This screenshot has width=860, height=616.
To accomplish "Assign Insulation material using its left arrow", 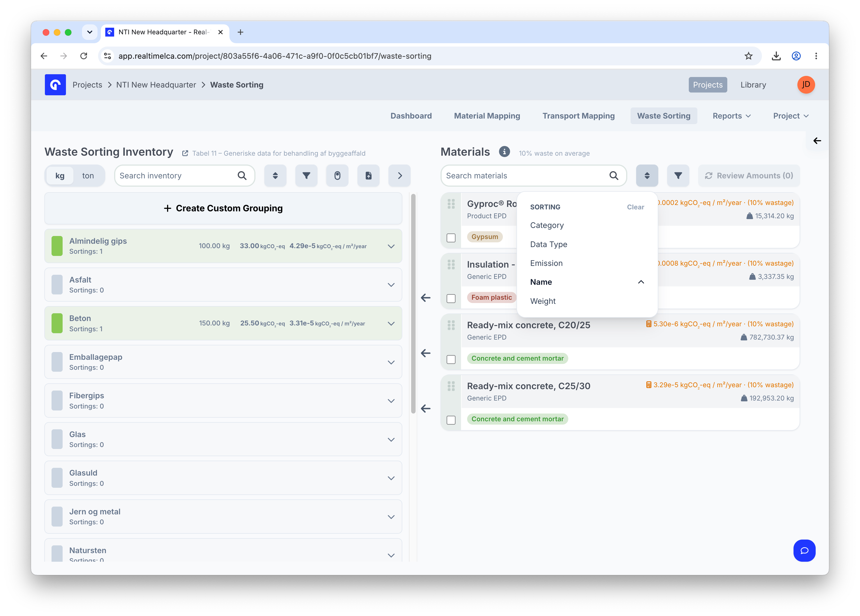I will pyautogui.click(x=426, y=298).
